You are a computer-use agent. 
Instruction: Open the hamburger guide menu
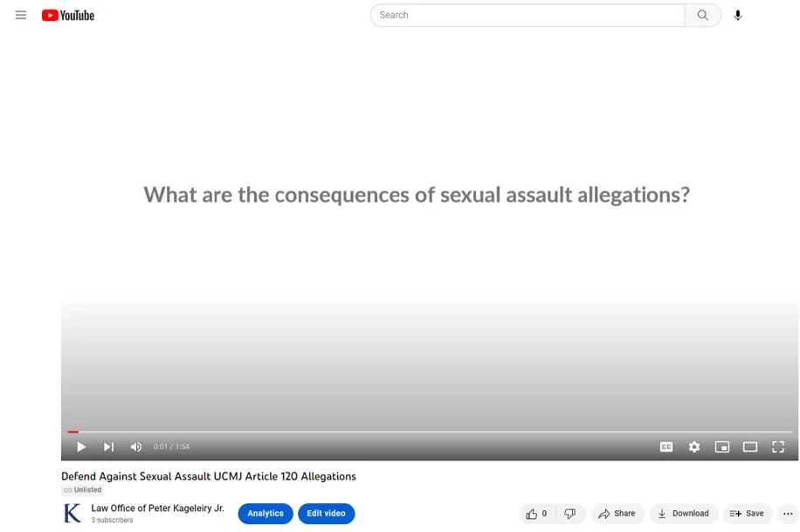[21, 16]
